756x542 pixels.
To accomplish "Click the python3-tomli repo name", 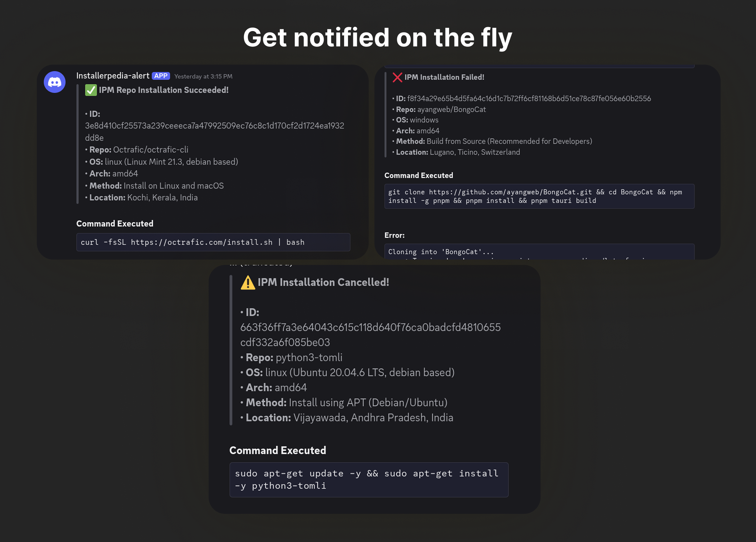I will coord(309,357).
